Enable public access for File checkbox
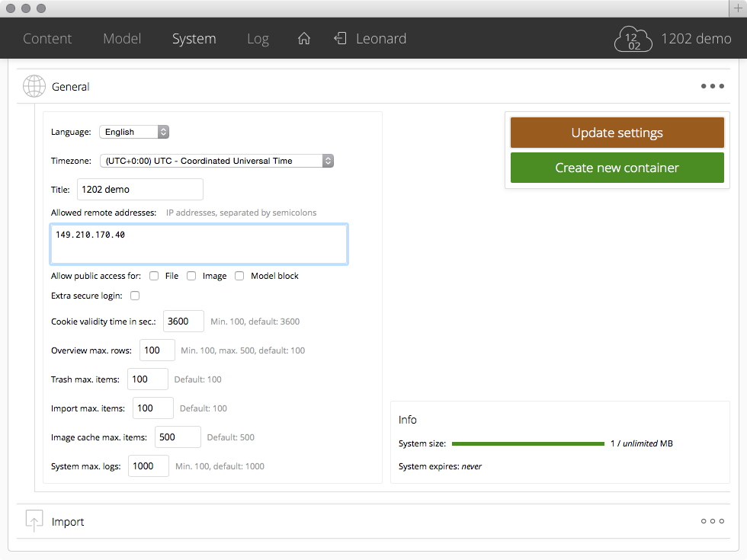 click(154, 276)
